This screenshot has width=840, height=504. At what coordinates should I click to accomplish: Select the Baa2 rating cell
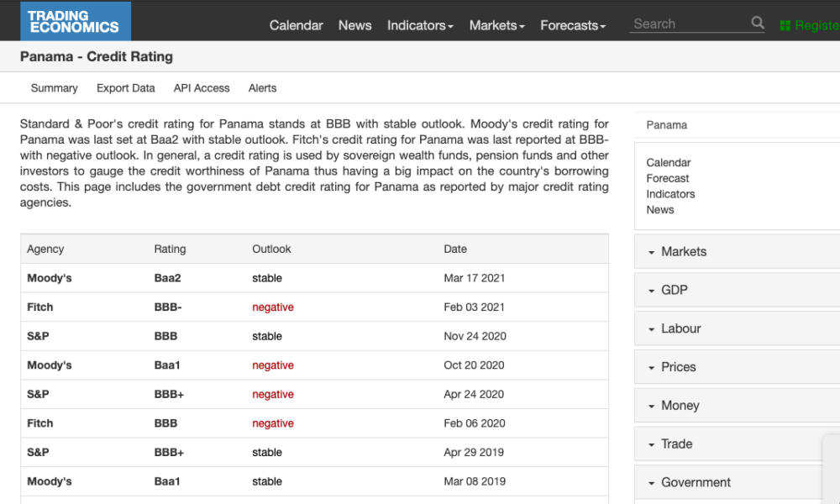click(x=167, y=278)
